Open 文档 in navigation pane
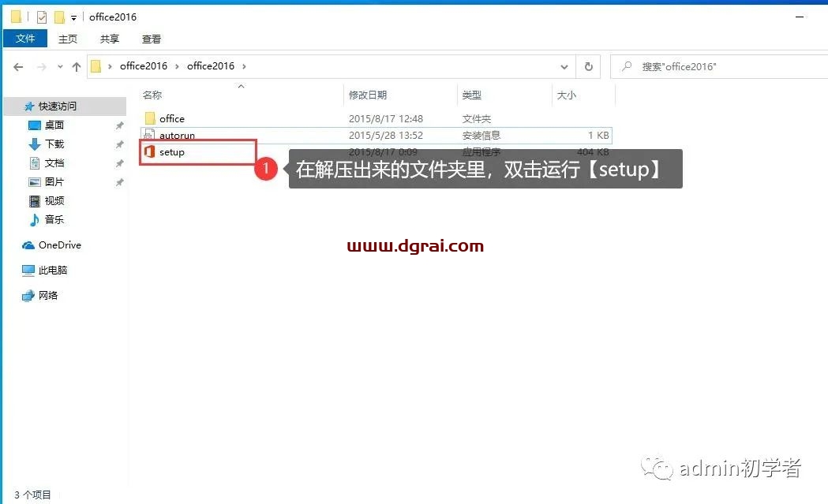This screenshot has width=828, height=504. [x=54, y=163]
